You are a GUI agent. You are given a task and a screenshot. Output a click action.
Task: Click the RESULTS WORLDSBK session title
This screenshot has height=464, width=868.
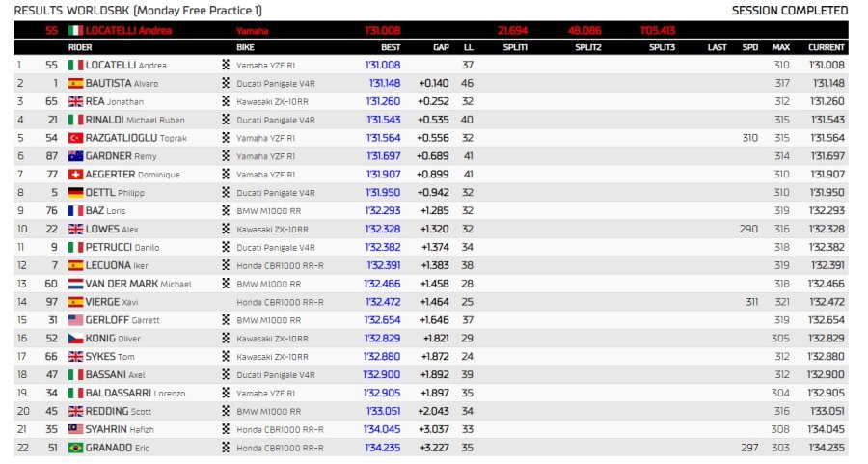[138, 11]
